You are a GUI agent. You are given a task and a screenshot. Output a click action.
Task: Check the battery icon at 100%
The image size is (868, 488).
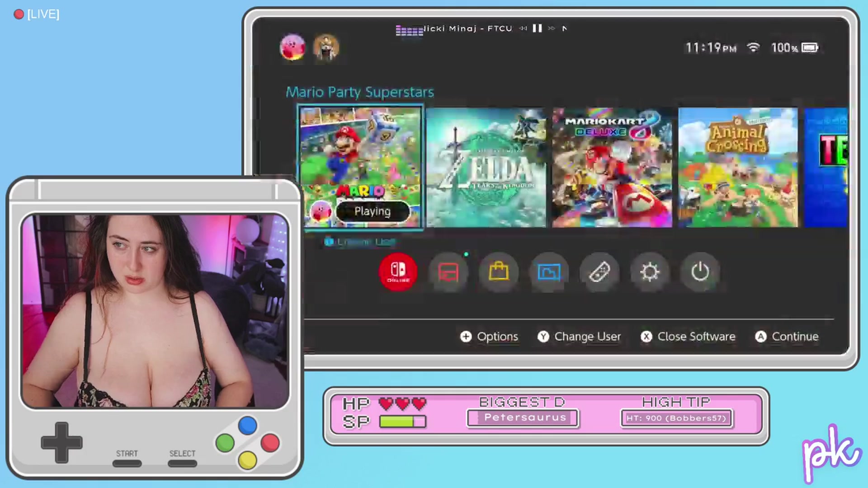[810, 47]
